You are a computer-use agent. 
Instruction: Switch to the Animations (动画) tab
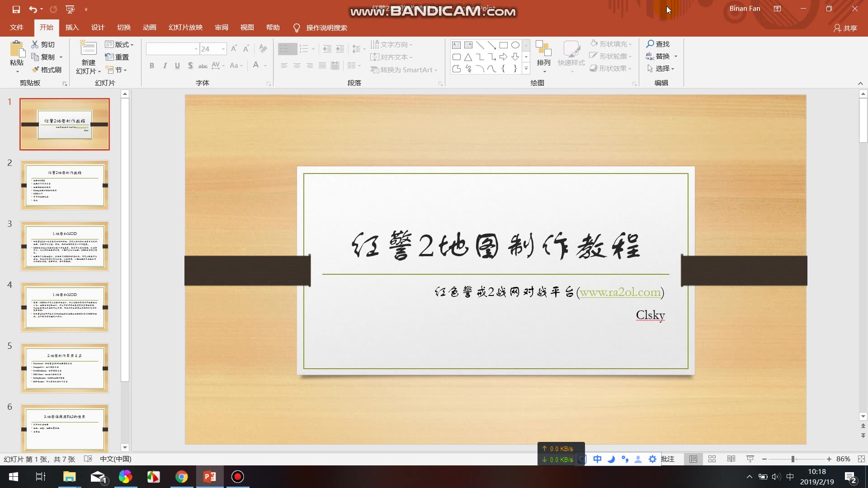(149, 28)
